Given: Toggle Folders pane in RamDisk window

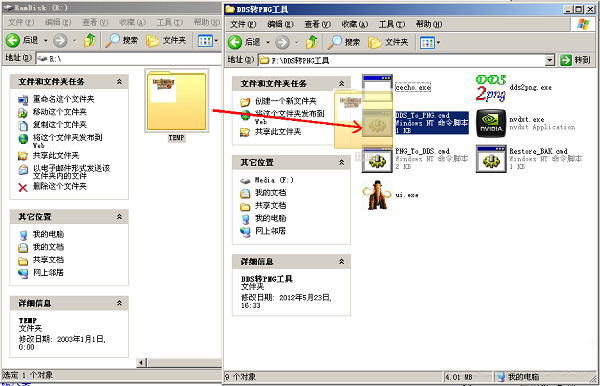Looking at the screenshot, I should tap(166, 40).
